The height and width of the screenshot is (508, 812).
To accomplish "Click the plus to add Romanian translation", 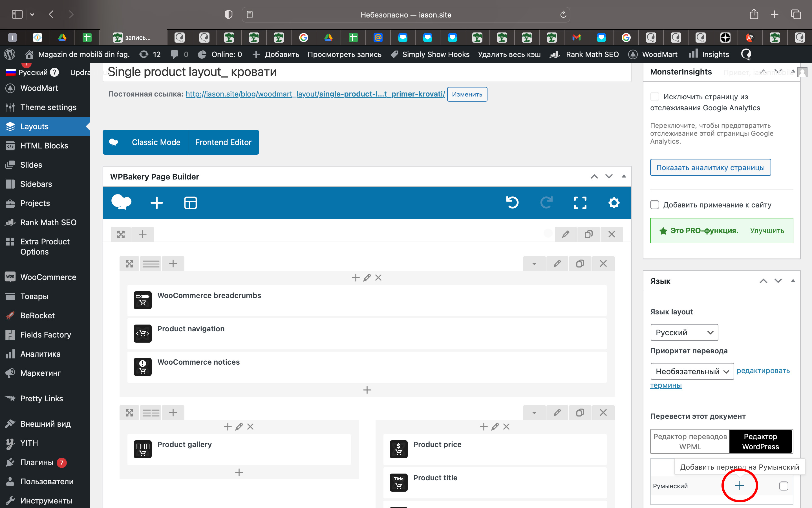I will point(740,485).
